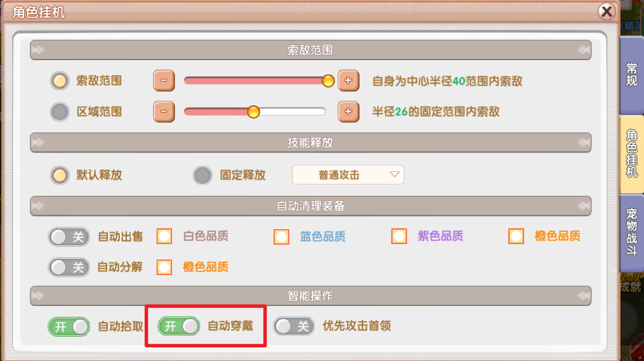The height and width of the screenshot is (361, 644).
Task: Decrease 区域范围 radius with minus button
Action: 163,111
